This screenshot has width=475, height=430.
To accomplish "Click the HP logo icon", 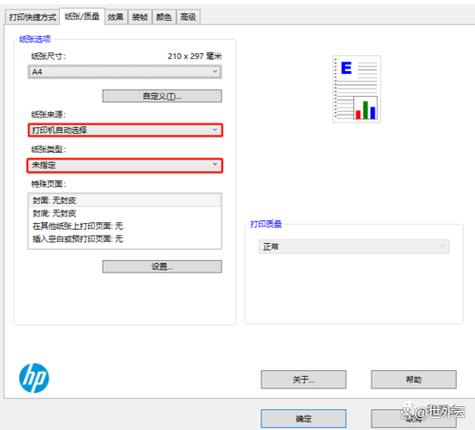I will pos(34,378).
